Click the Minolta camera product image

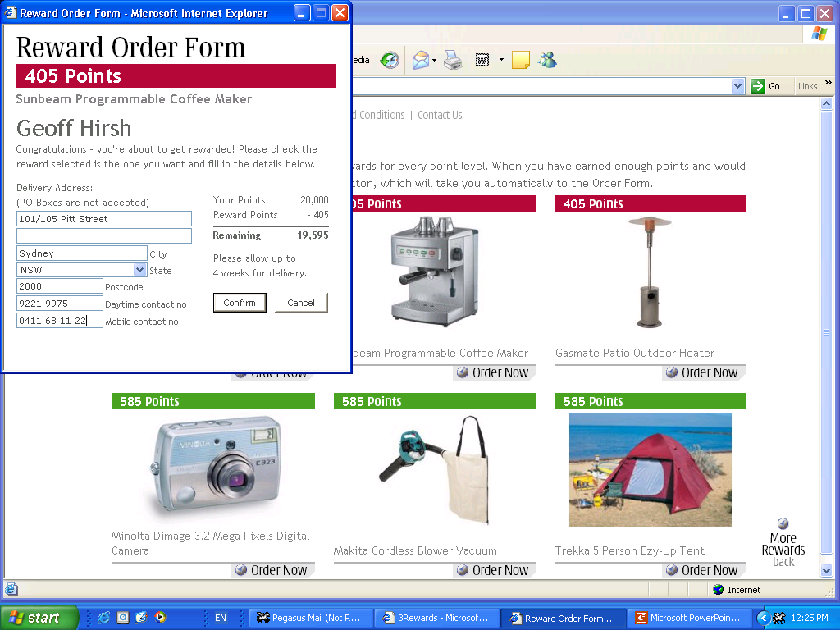tap(217, 467)
